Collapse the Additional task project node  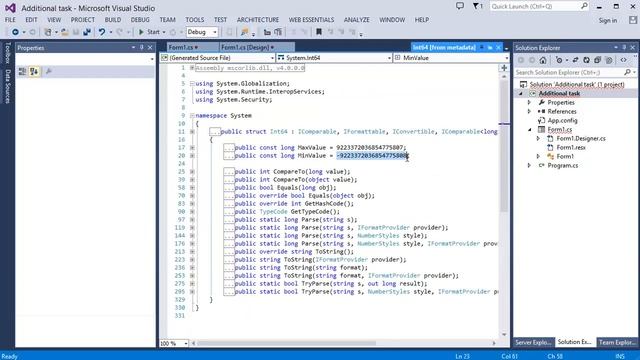click(520, 94)
